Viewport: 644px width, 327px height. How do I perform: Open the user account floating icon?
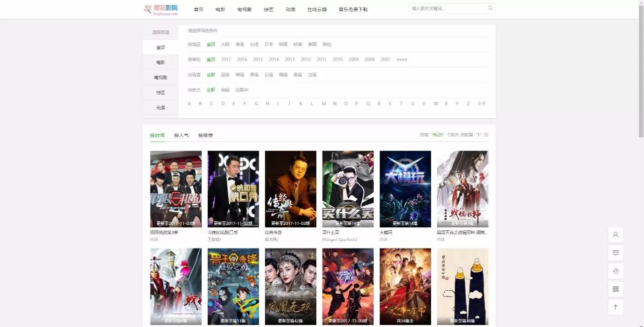[x=615, y=234]
